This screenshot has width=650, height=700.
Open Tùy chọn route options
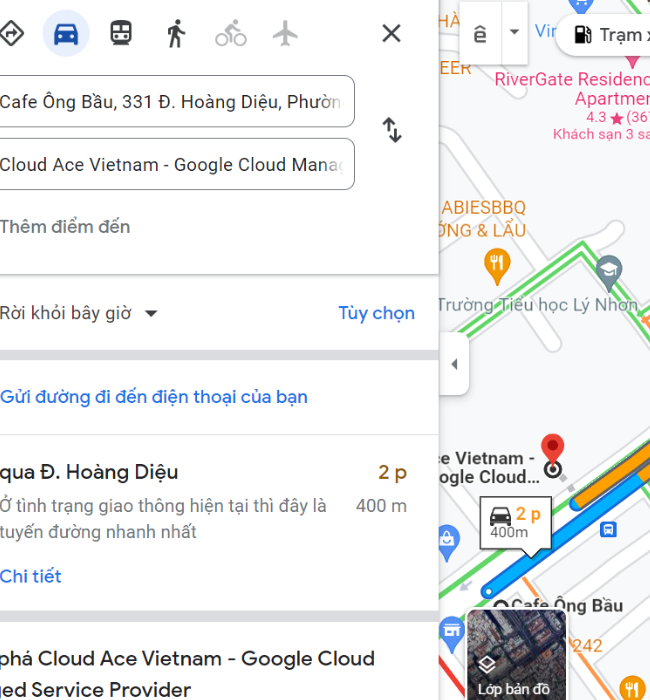376,313
